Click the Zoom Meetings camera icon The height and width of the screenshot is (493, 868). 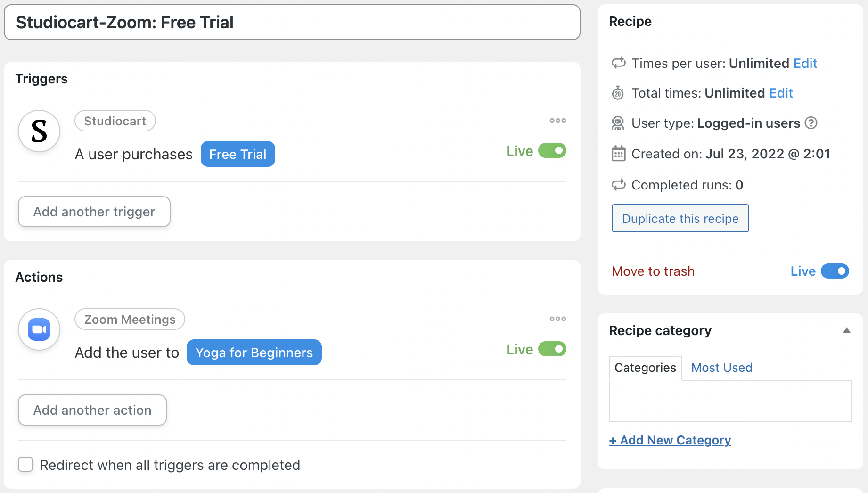click(39, 329)
